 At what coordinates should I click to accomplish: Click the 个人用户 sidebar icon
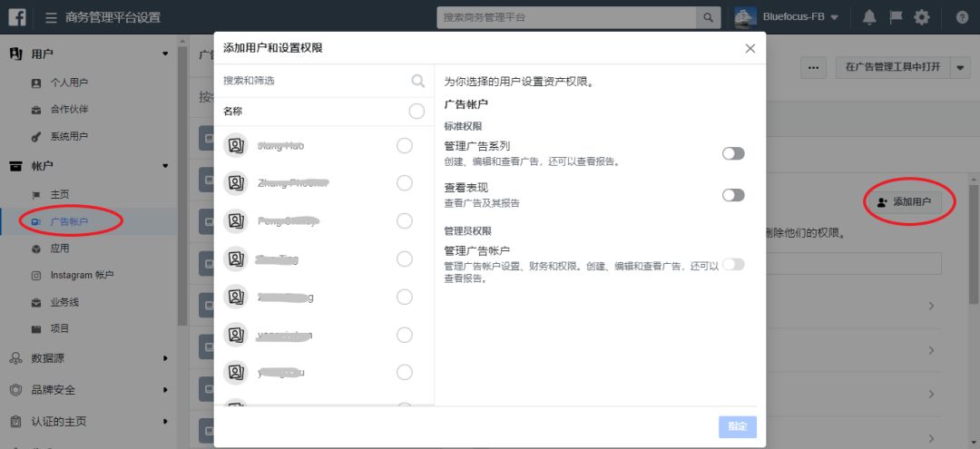36,83
